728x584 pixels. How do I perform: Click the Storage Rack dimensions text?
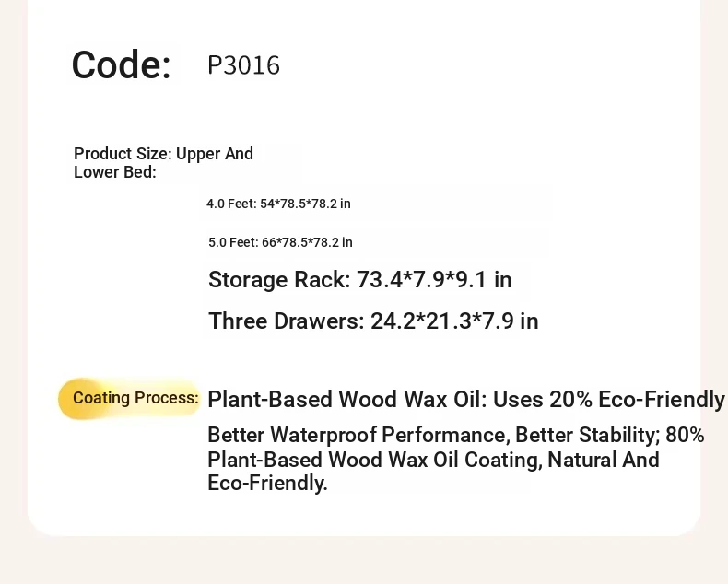[359, 280]
